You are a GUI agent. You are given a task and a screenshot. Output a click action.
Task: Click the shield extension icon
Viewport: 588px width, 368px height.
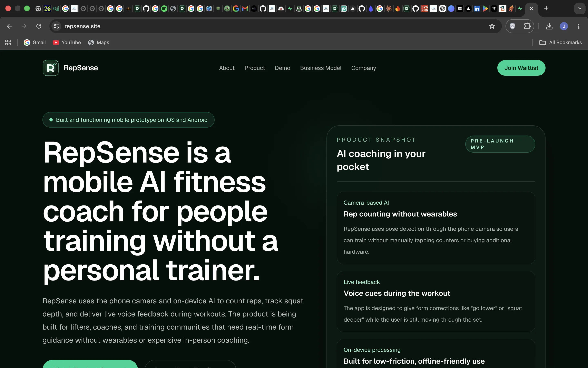point(512,26)
